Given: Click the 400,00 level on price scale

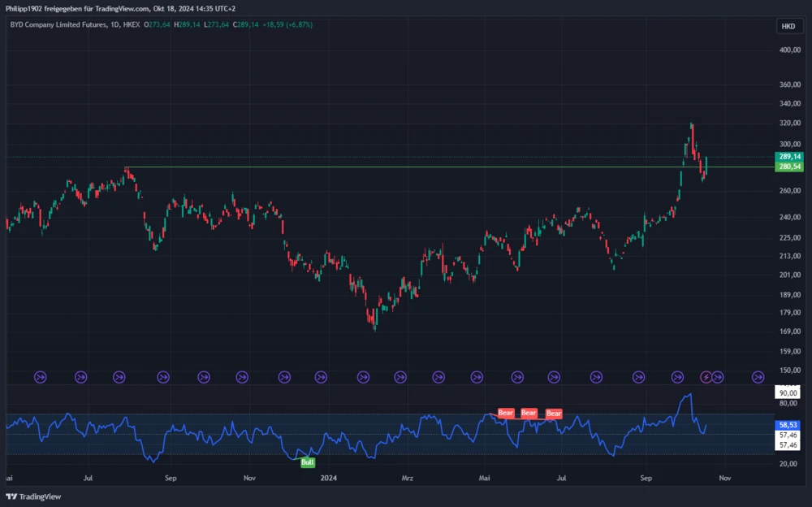Looking at the screenshot, I should point(790,50).
